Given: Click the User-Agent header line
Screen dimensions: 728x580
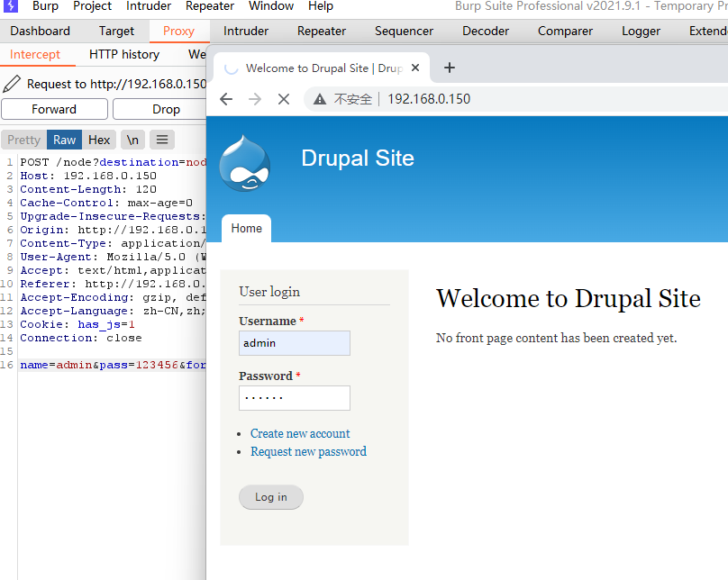Looking at the screenshot, I should tap(113, 257).
